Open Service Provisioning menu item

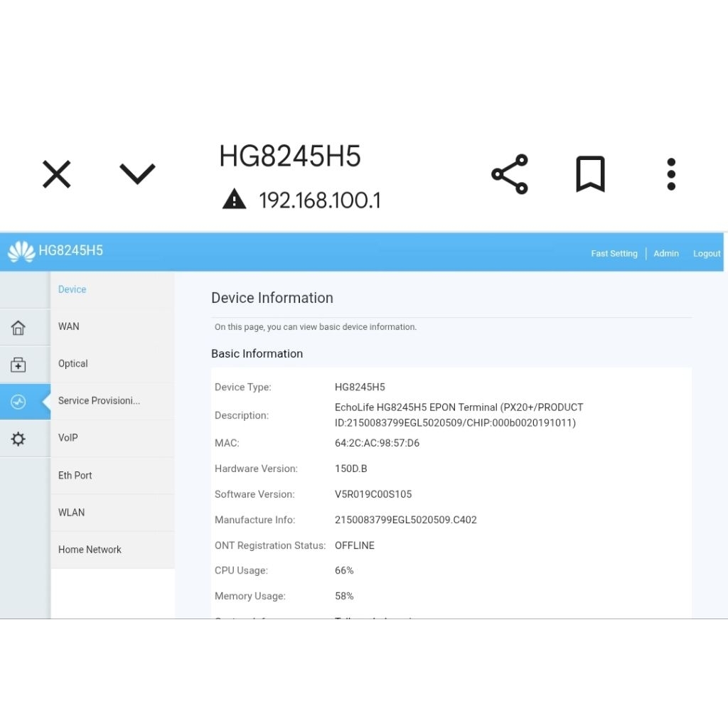99,400
